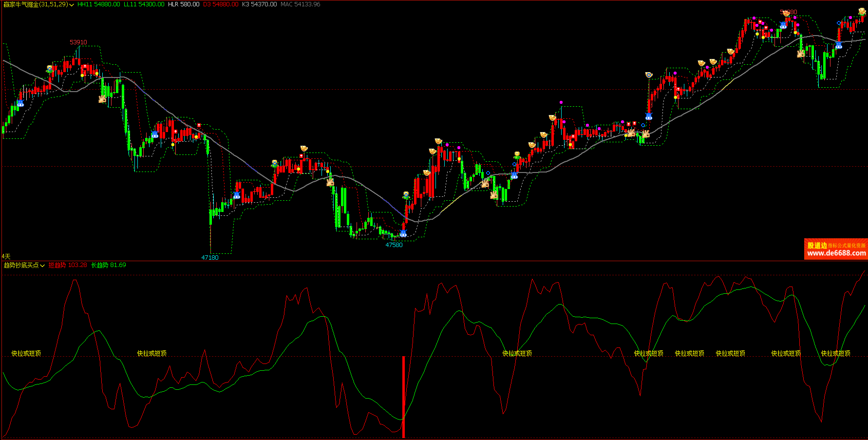The height and width of the screenshot is (440, 868).
Task: Select the gold ingot icon in the top-right corner
Action: coord(862,12)
